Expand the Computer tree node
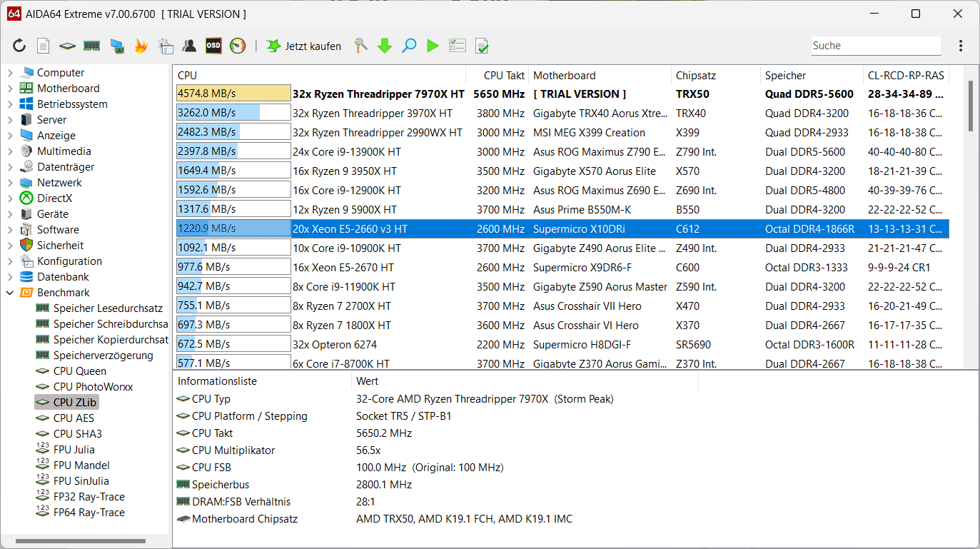980x549 pixels. pos(10,73)
